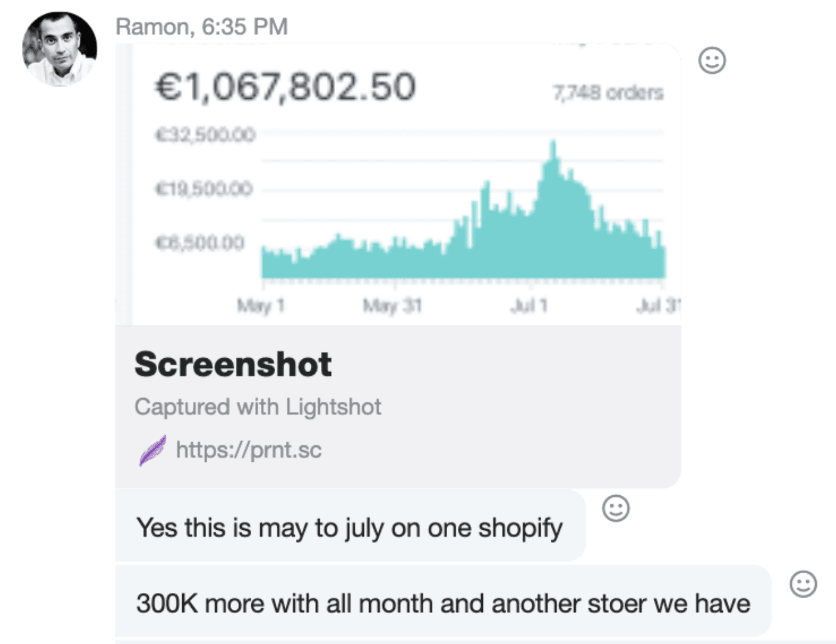This screenshot has width=836, height=644.
Task: Click the €6,500.00 y-axis label
Action: point(200,243)
